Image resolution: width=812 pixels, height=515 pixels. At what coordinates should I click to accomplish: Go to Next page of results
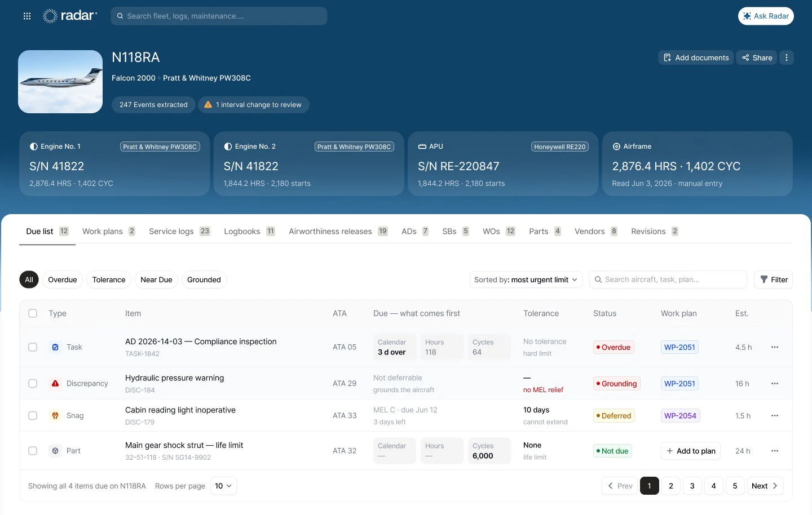coord(765,486)
